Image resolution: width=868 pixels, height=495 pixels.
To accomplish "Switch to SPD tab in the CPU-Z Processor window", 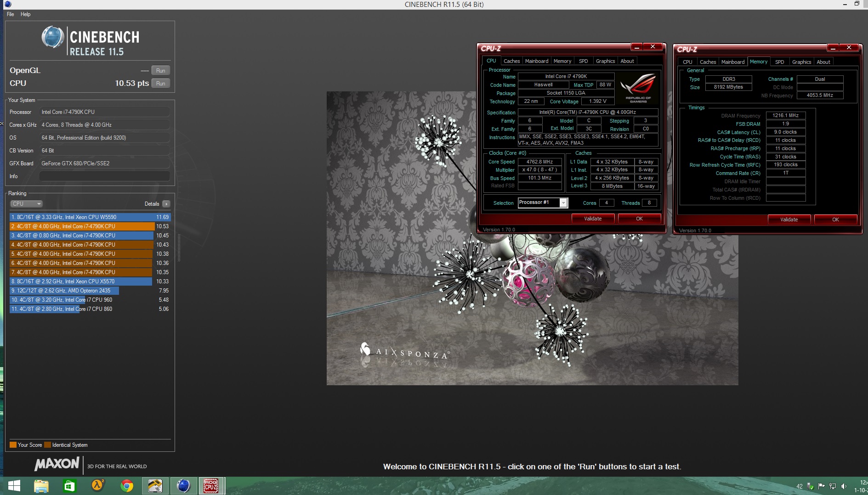I will click(583, 61).
